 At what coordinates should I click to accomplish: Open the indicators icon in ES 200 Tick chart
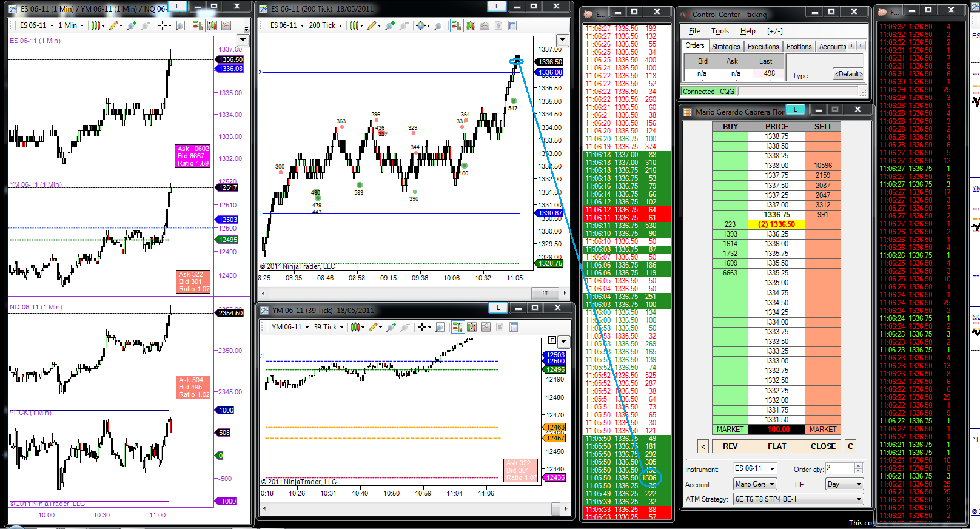coord(470,25)
